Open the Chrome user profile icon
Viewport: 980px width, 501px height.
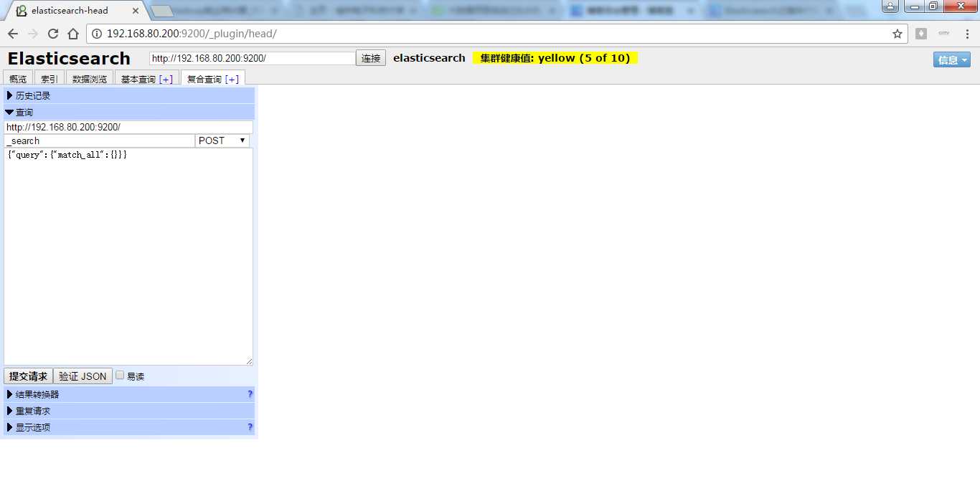point(890,6)
